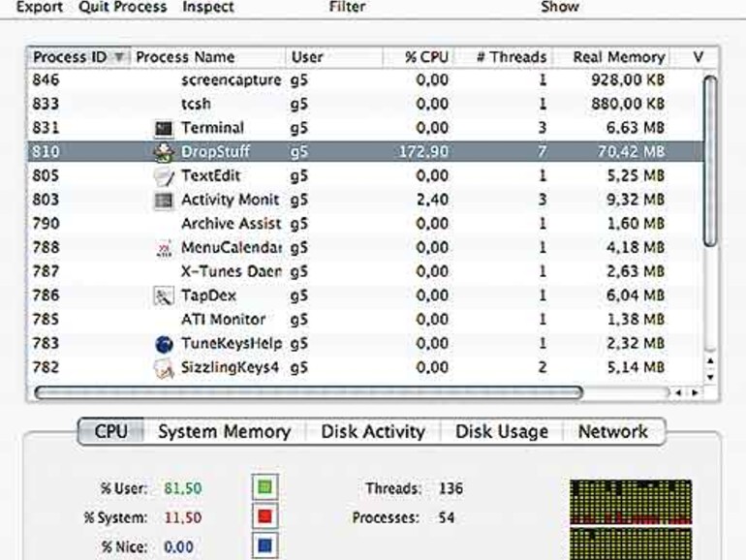Click the green % User color swatch
The height and width of the screenshot is (560, 746).
(264, 485)
